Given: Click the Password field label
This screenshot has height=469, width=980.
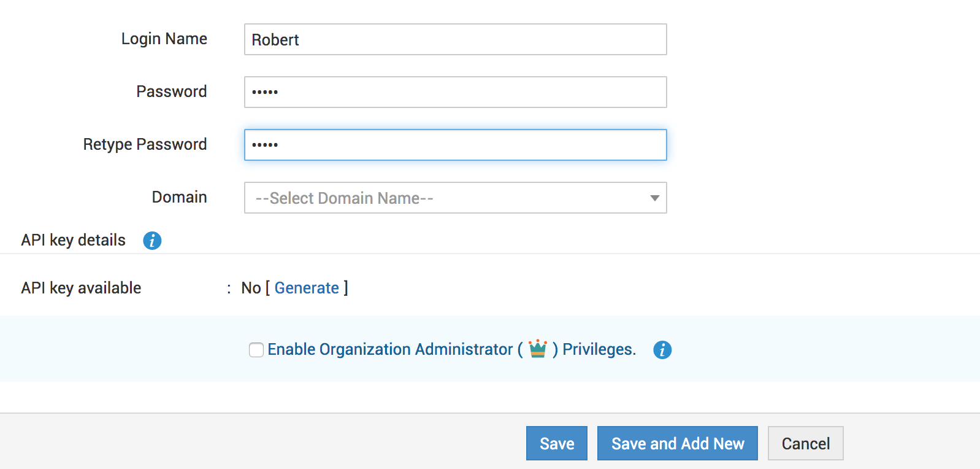Looking at the screenshot, I should [171, 91].
